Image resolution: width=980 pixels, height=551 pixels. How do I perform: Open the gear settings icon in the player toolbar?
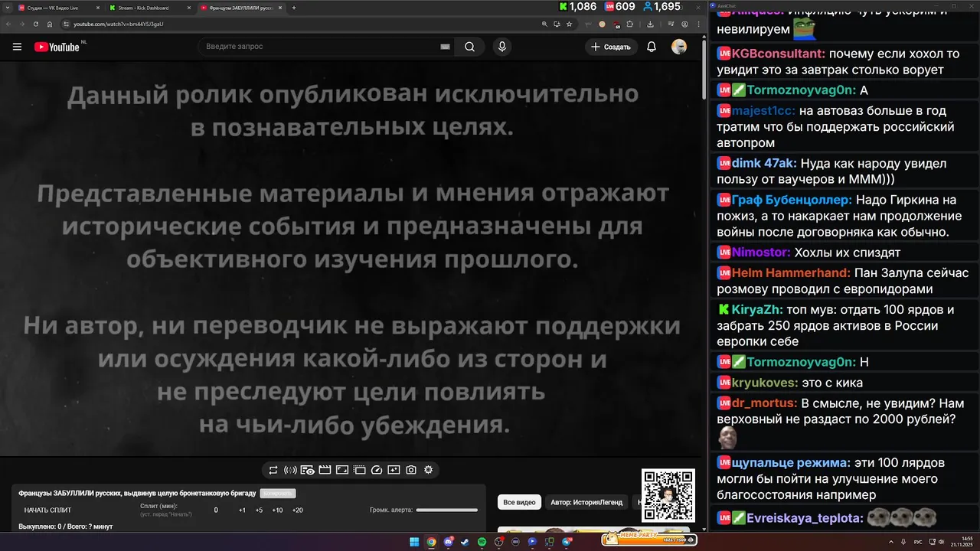coord(428,470)
